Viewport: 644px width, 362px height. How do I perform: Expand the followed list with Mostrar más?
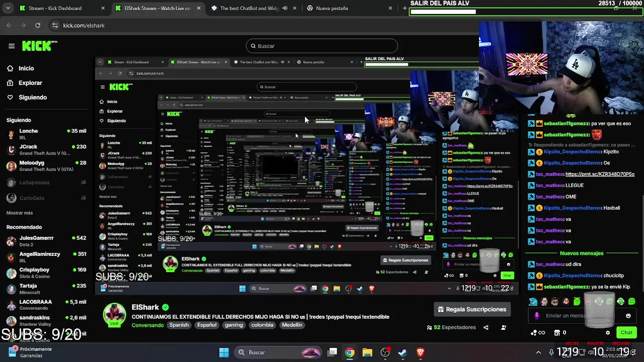[x=20, y=213]
